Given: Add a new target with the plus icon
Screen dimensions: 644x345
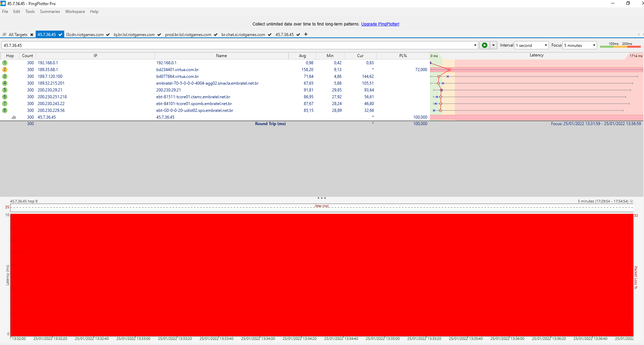Looking at the screenshot, I should [306, 34].
